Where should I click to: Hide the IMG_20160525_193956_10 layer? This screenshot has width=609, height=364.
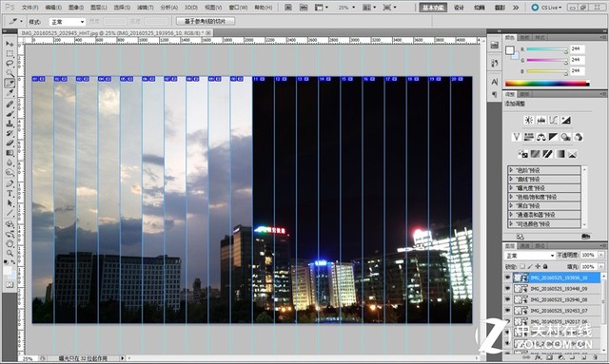507,278
